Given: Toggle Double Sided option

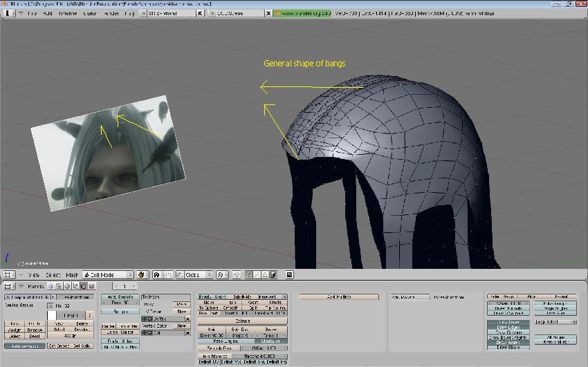Looking at the screenshot, I should point(120,341).
